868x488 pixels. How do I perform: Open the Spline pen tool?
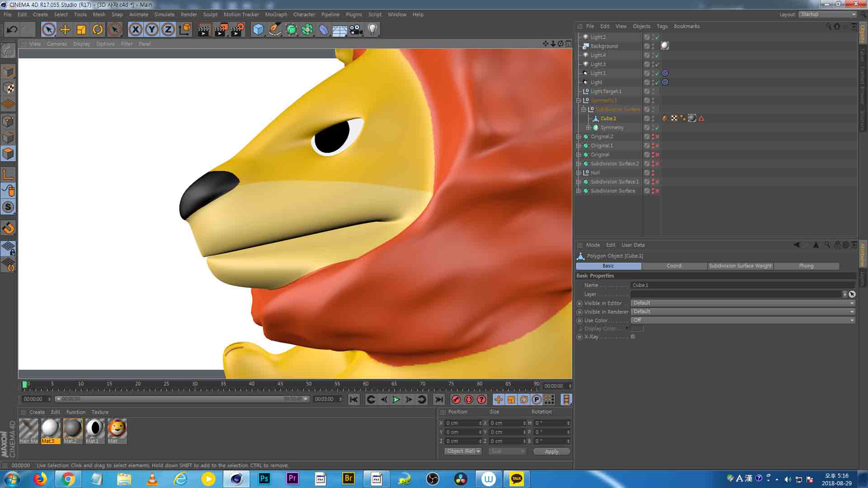click(275, 30)
